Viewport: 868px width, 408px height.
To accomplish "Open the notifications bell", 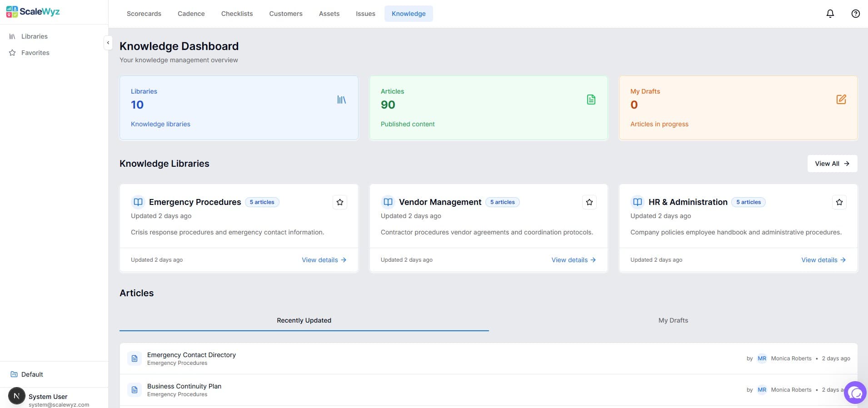I will (830, 14).
